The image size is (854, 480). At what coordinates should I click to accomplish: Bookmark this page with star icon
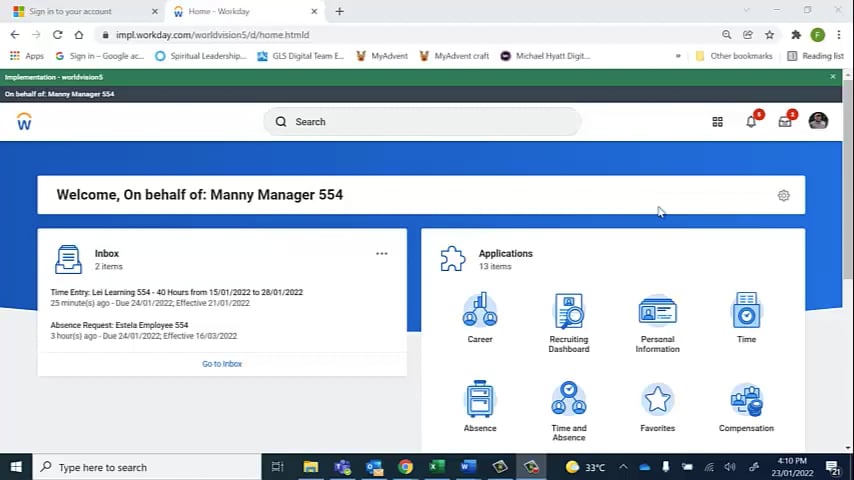769,35
